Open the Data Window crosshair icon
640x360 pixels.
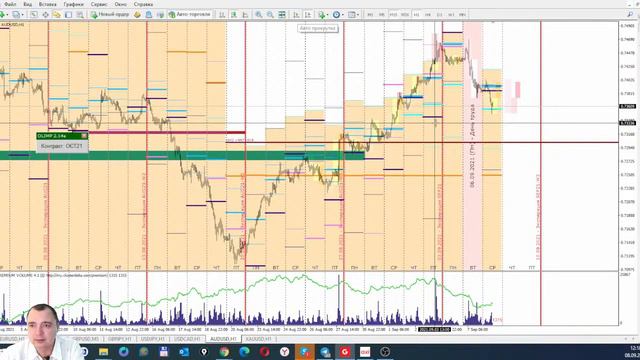point(45,15)
